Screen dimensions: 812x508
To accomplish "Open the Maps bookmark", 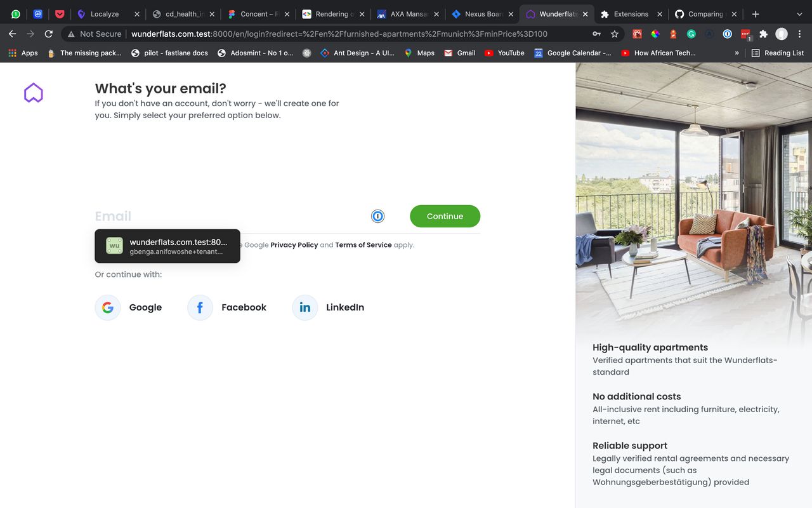I will point(419,53).
